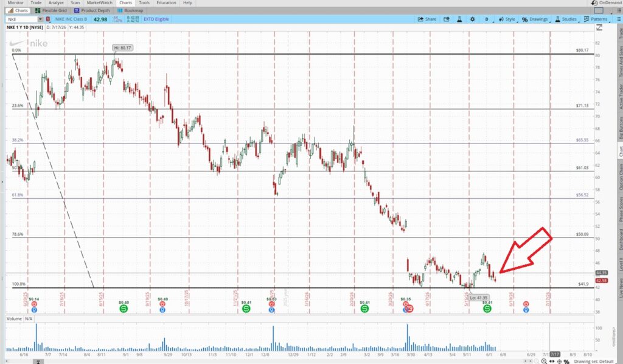Click the 2/20/26 $0.41 dividend marker

click(364, 307)
